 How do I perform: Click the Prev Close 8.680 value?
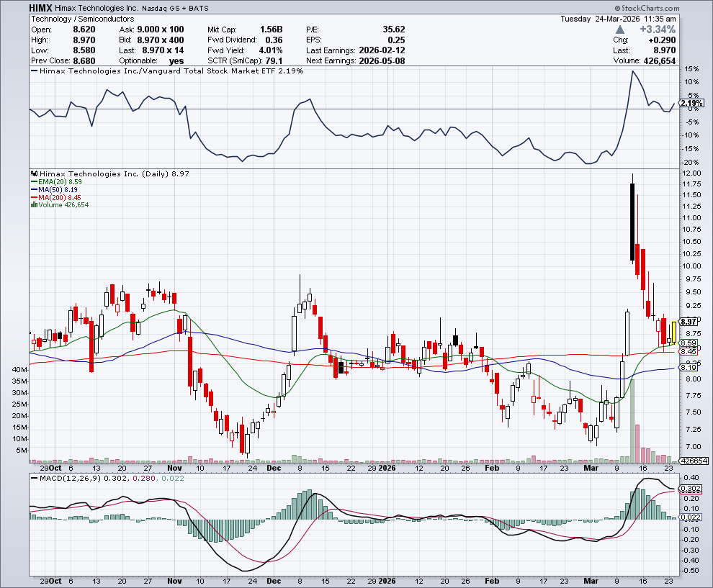point(84,61)
